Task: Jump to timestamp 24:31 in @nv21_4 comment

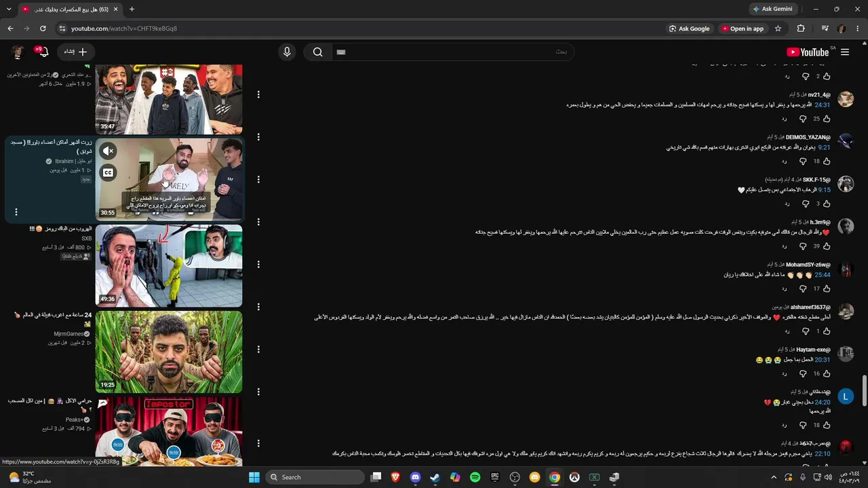Action: [x=822, y=105]
